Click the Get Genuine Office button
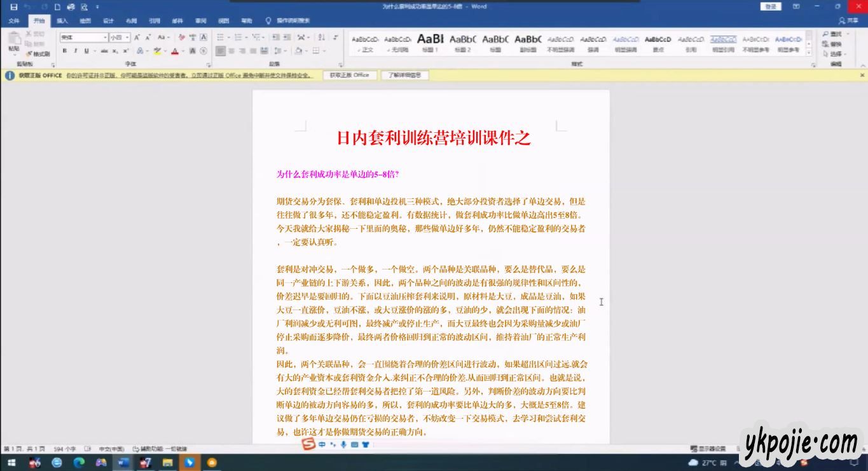 (x=349, y=75)
